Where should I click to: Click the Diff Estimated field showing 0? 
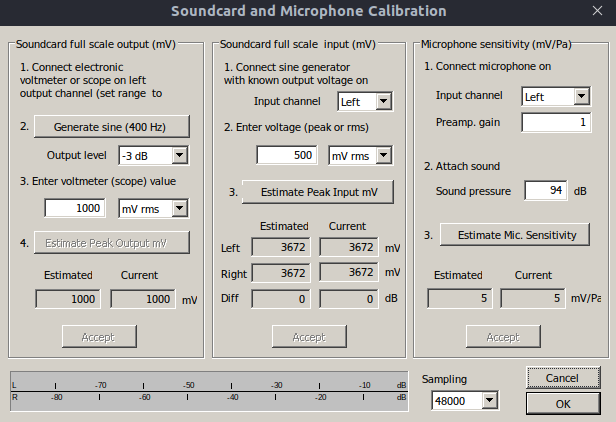(x=280, y=299)
